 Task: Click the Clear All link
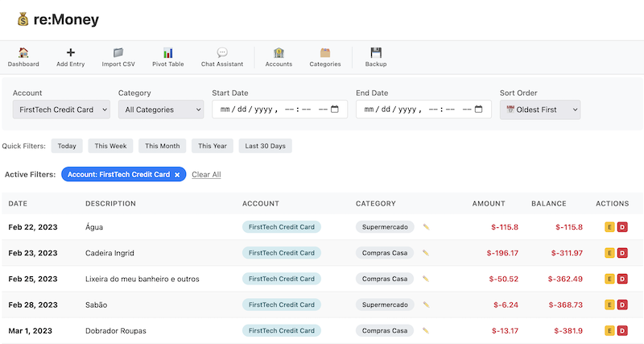(206, 175)
